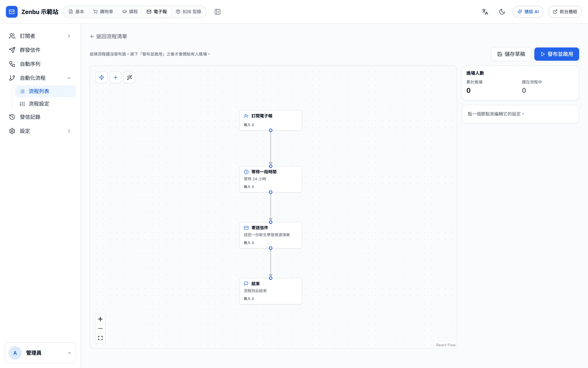
Task: Open the 管理員 account menu
Action: coord(40,353)
